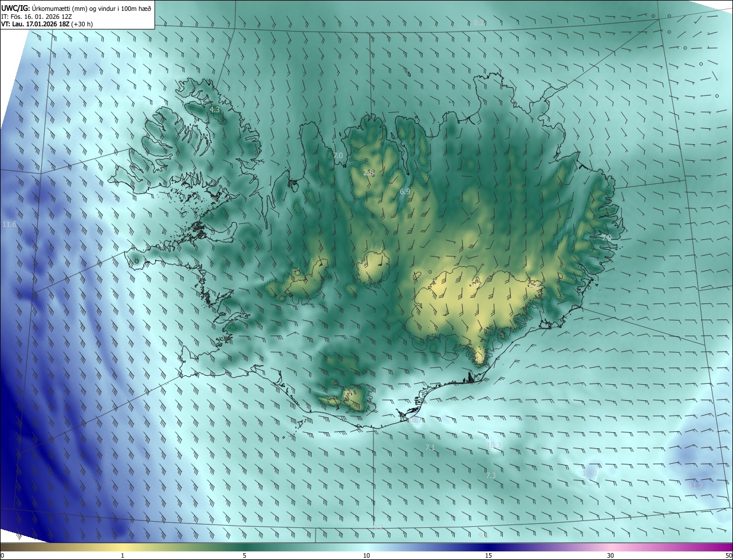Viewport: 733px width, 560px height.
Task: Click the 9.6 value label
Action: [483, 535]
